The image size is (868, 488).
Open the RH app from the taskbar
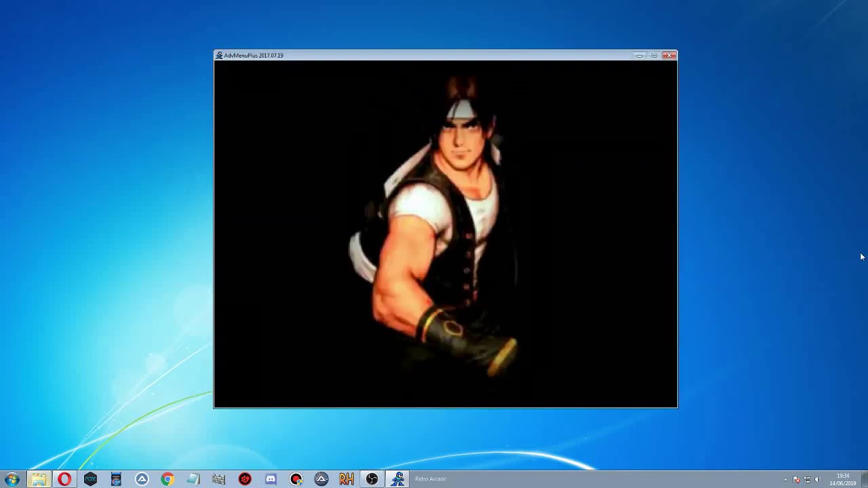click(x=347, y=479)
